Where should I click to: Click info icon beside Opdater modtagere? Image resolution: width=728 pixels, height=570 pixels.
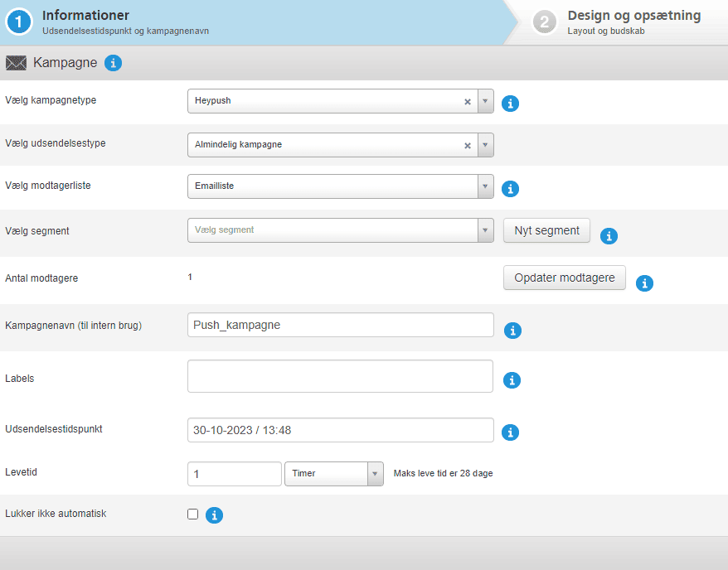(x=644, y=283)
